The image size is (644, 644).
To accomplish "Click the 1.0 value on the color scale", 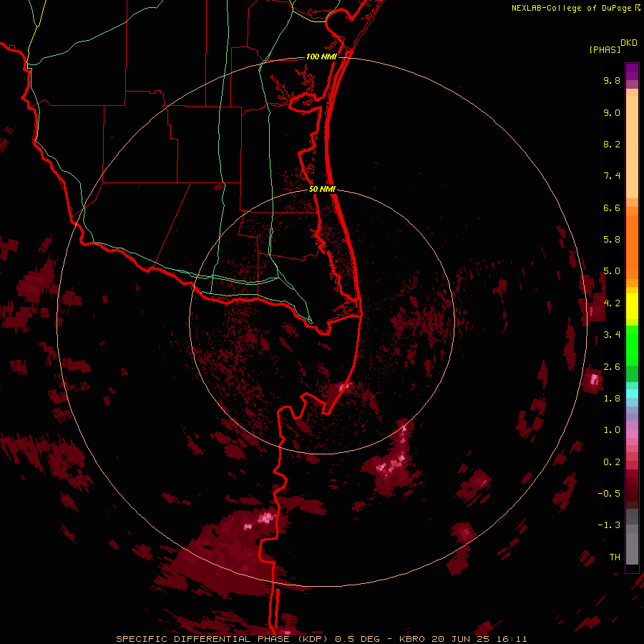I will tap(612, 430).
